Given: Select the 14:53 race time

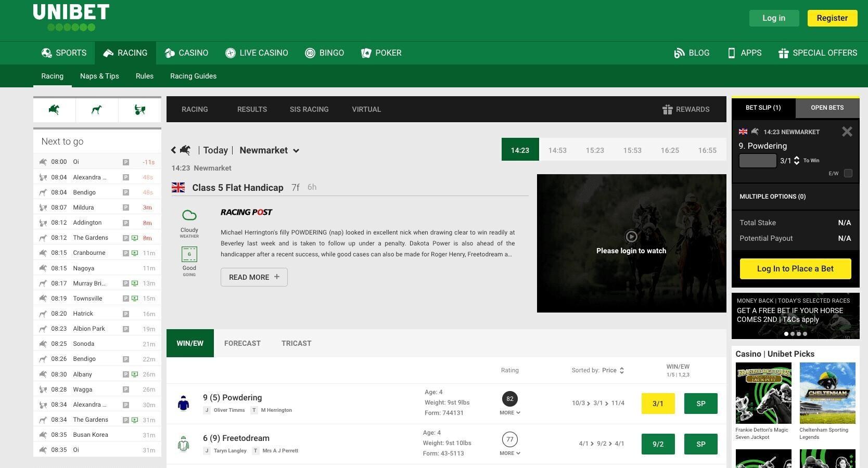Looking at the screenshot, I should (x=557, y=150).
